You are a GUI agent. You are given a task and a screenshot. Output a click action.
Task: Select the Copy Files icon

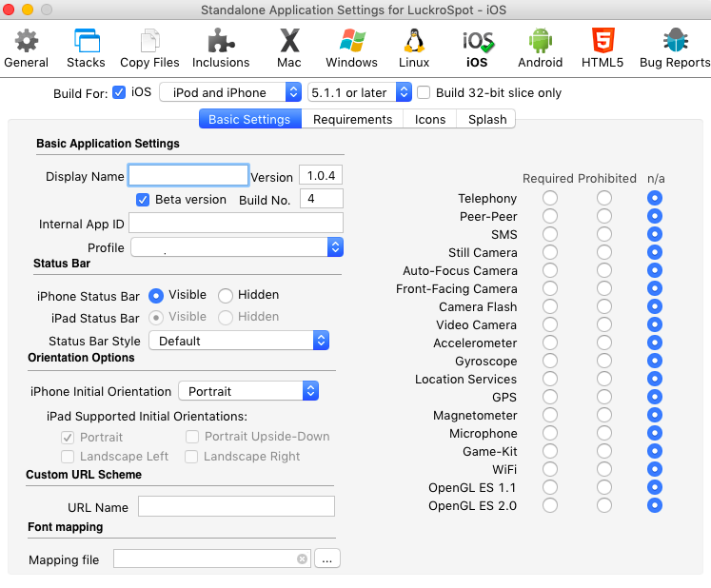click(149, 48)
